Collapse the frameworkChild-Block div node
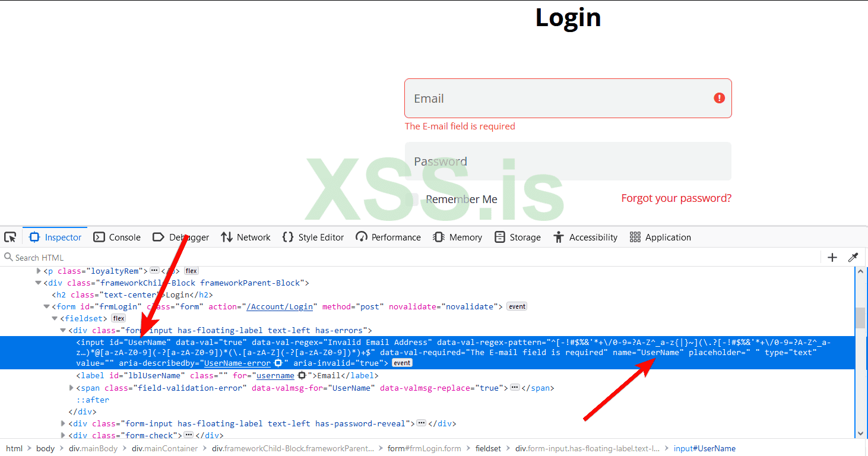The height and width of the screenshot is (456, 868). [39, 283]
